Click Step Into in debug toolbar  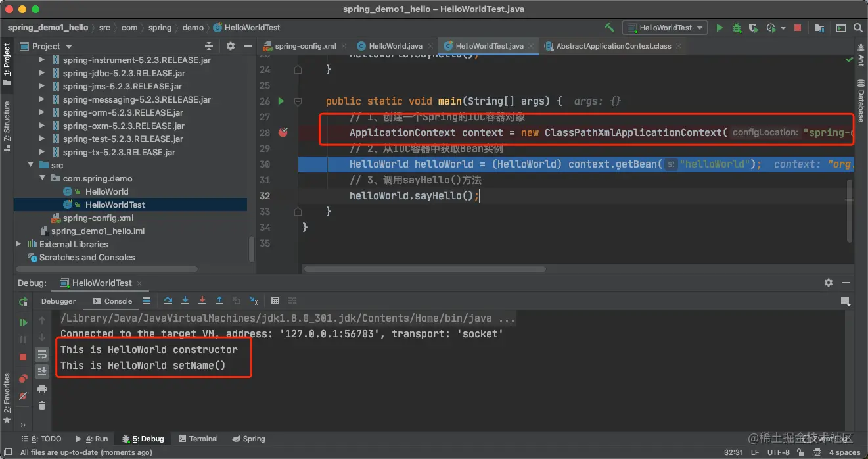coord(185,301)
